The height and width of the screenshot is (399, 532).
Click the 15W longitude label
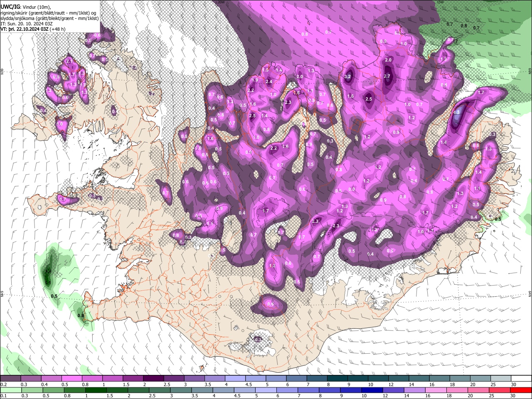point(441,2)
